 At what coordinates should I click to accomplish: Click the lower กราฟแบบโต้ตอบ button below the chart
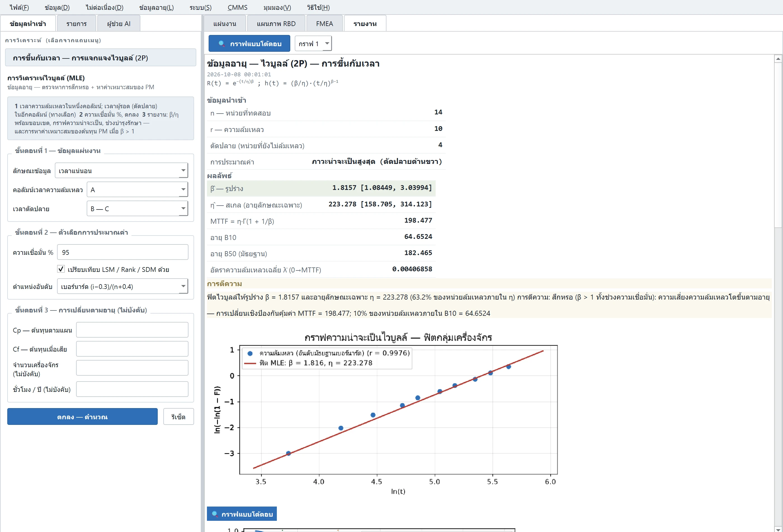coord(242,514)
